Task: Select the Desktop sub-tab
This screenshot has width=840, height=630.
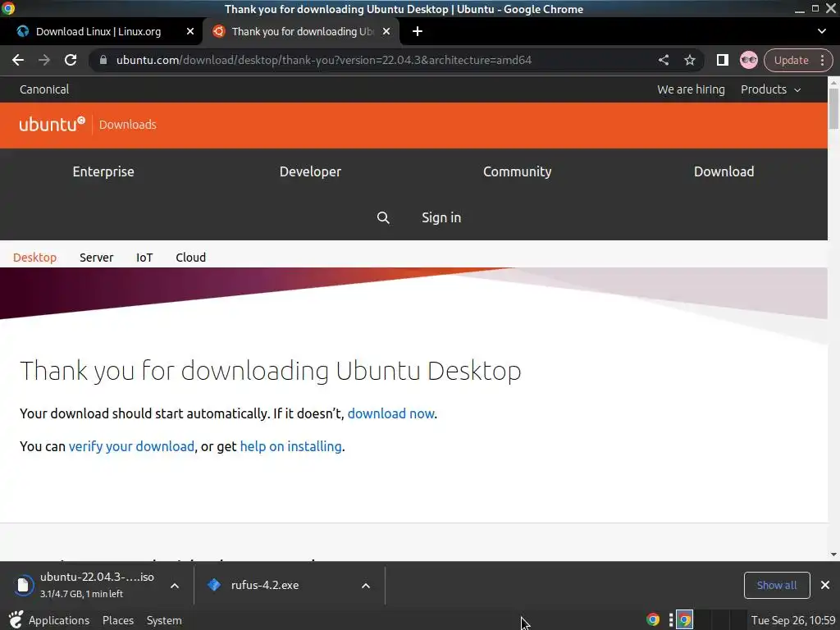Action: 34,257
